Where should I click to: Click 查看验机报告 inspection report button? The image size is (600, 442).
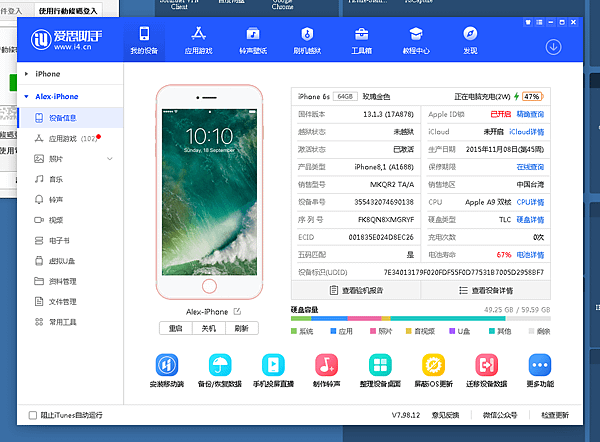point(356,290)
